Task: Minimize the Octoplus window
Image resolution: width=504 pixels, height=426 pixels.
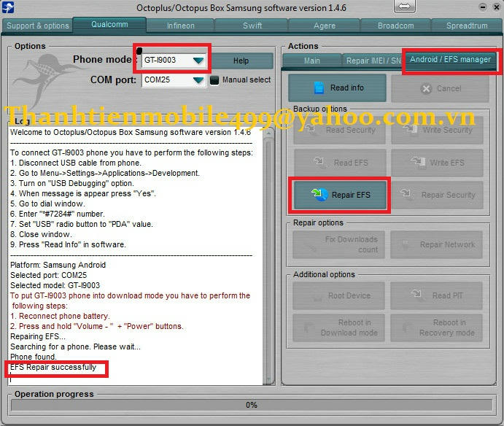Action: [x=483, y=7]
